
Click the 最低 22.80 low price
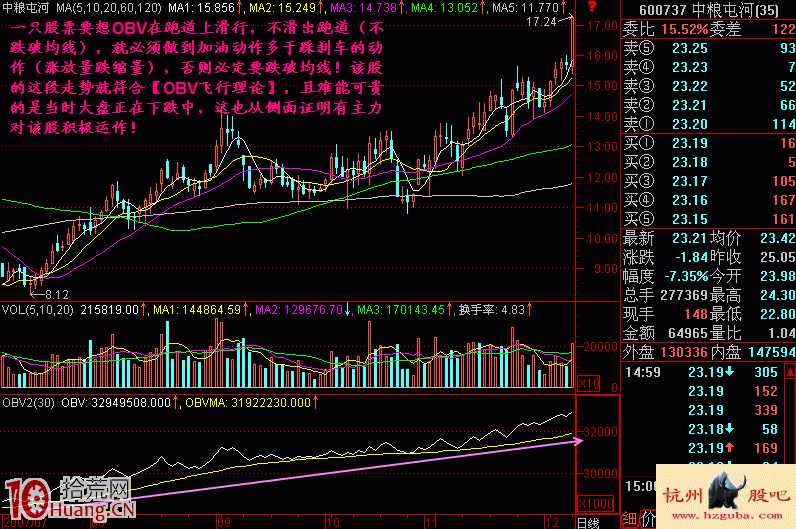coord(752,314)
